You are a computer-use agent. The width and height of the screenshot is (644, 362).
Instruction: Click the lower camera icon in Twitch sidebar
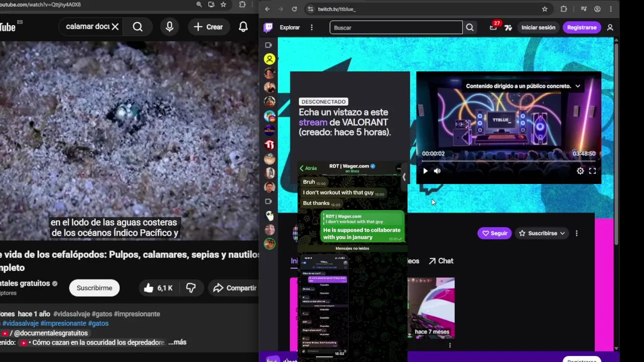[x=269, y=202]
